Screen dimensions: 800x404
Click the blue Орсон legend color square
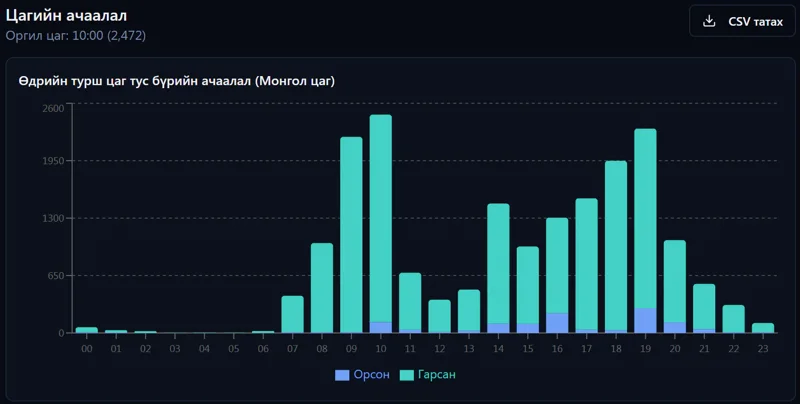click(x=342, y=375)
